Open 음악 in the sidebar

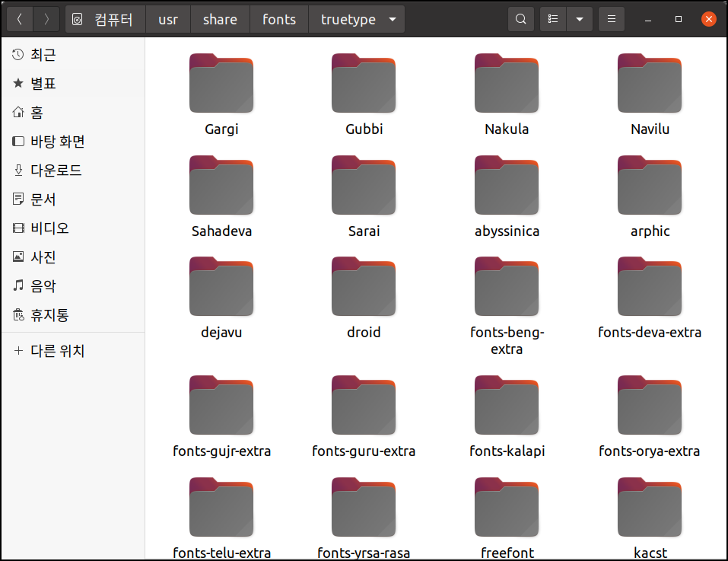coord(73,285)
